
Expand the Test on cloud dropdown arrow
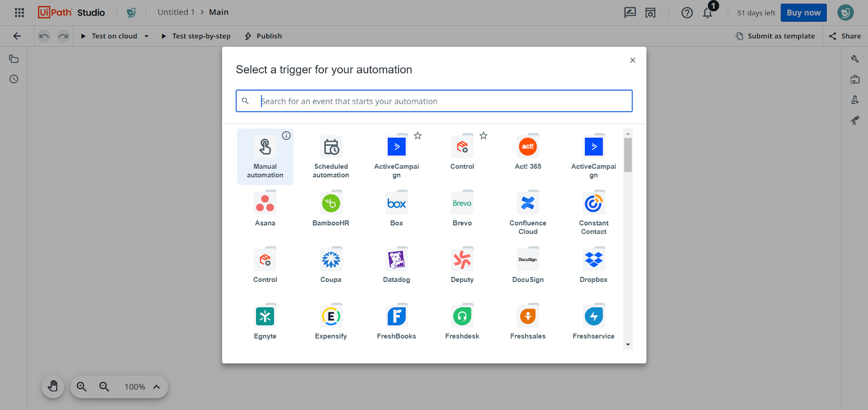[146, 36]
